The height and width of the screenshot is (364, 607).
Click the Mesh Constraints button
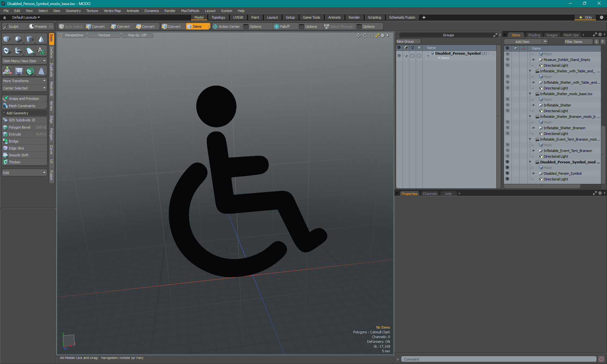click(x=24, y=106)
